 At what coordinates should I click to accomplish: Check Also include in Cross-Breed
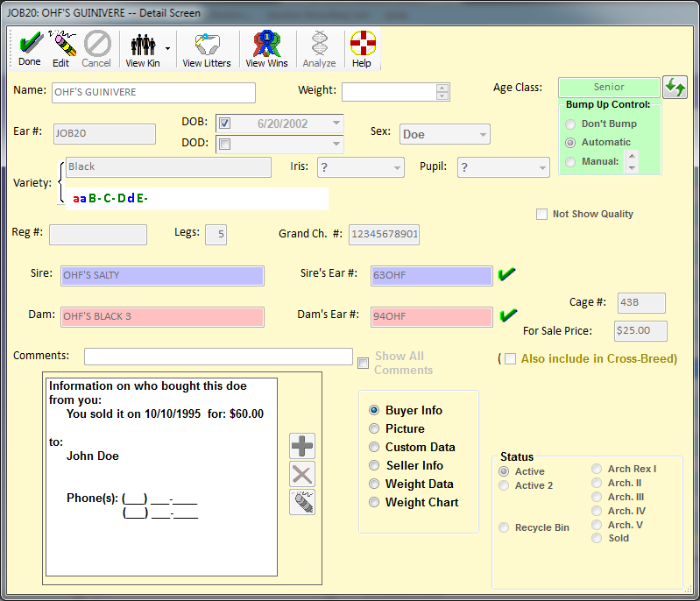coord(510,359)
